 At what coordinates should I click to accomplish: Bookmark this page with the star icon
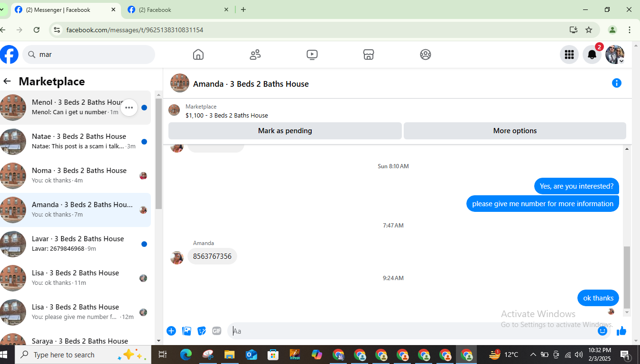point(589,30)
